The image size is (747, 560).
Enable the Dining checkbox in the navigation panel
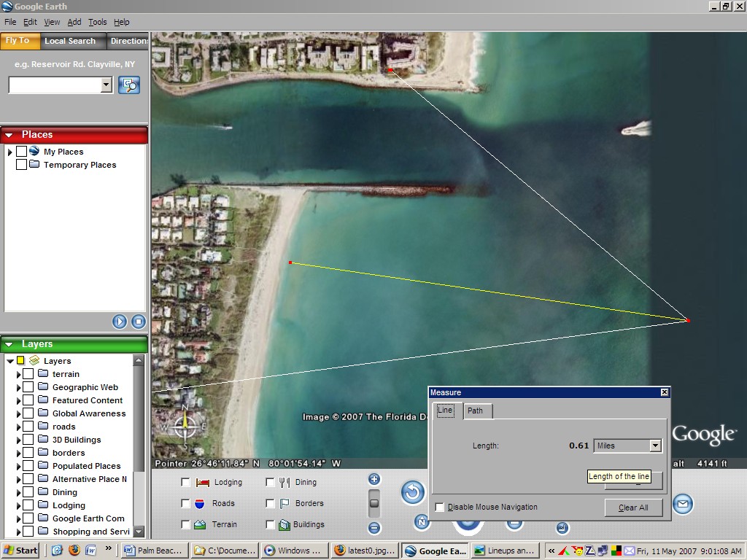[x=270, y=483]
